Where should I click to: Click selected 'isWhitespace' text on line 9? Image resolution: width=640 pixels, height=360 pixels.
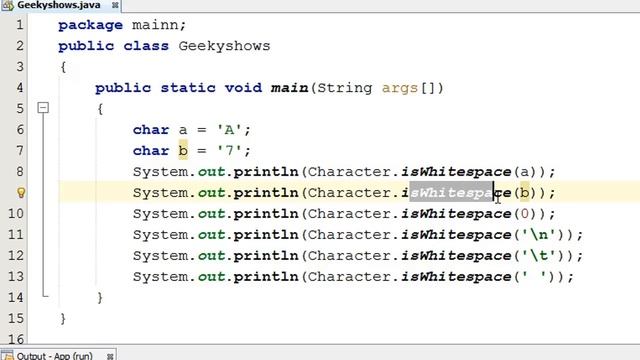tap(451, 193)
